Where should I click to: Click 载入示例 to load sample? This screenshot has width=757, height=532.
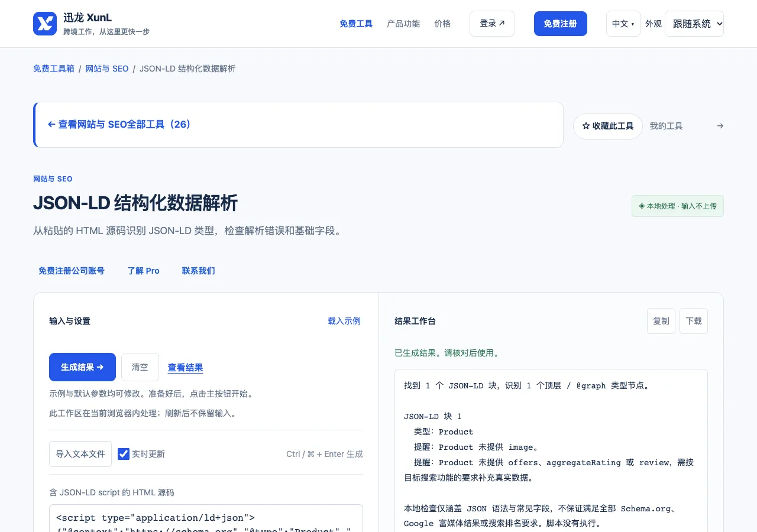point(344,321)
